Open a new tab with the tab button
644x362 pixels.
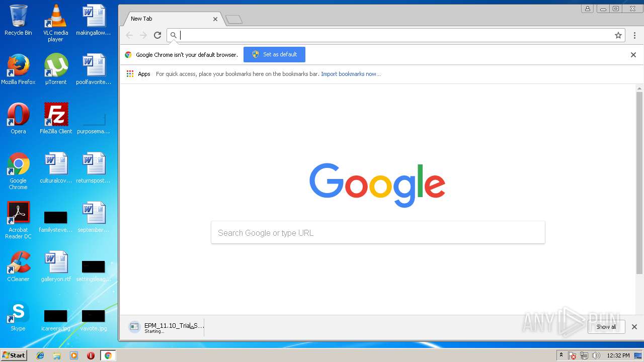234,20
